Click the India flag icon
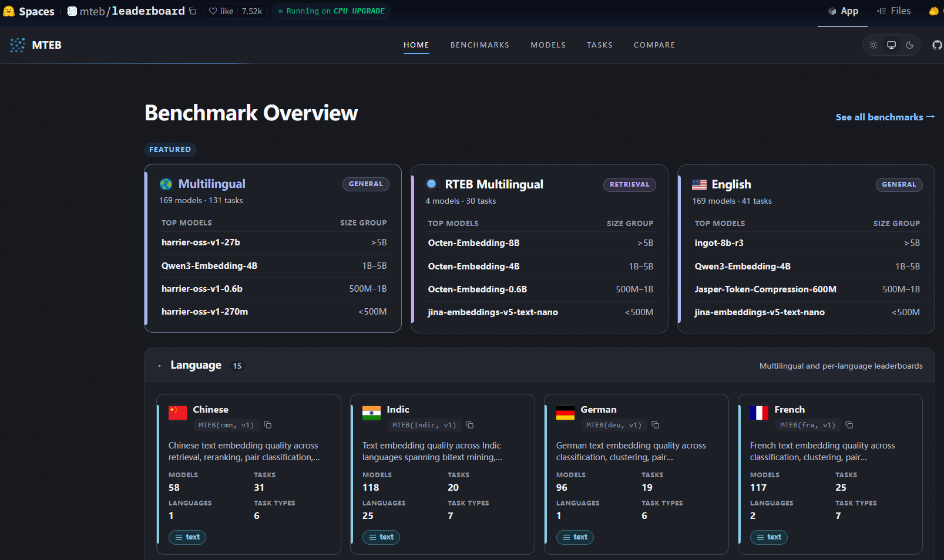This screenshot has height=560, width=944. (x=371, y=413)
